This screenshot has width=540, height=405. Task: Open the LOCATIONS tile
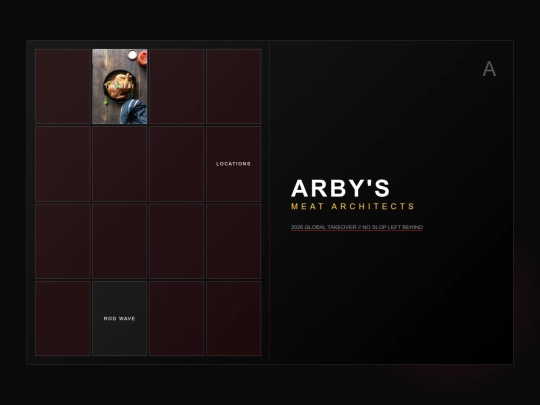click(233, 164)
